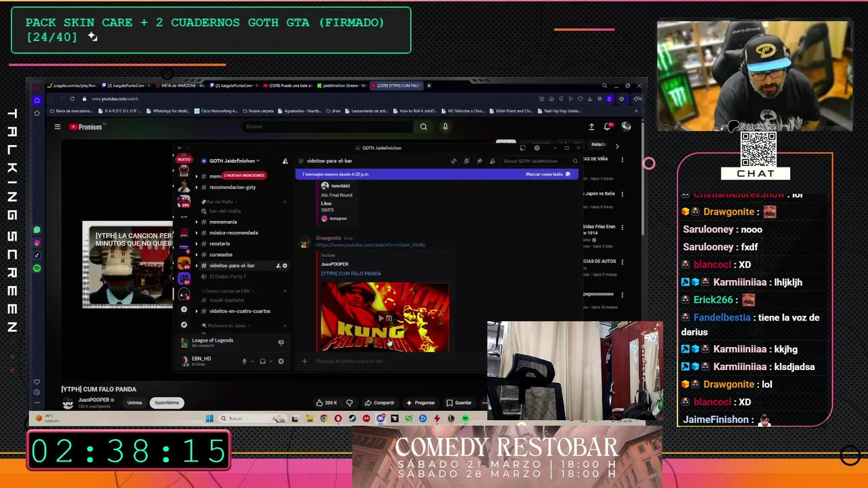Image resolution: width=868 pixels, height=488 pixels.
Task: Open settings gear for videitos-para-el-bar channel
Action: 285,266
